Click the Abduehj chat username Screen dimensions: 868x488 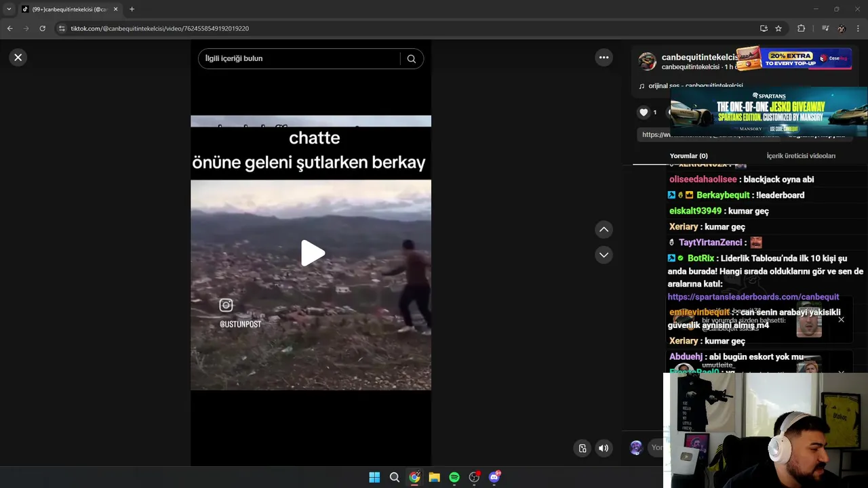pyautogui.click(x=686, y=357)
